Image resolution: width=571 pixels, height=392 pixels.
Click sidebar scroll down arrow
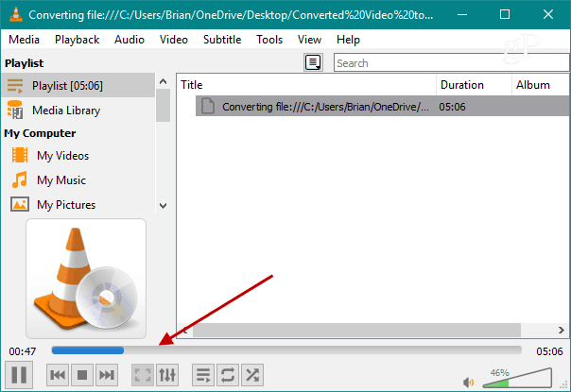[x=164, y=206]
